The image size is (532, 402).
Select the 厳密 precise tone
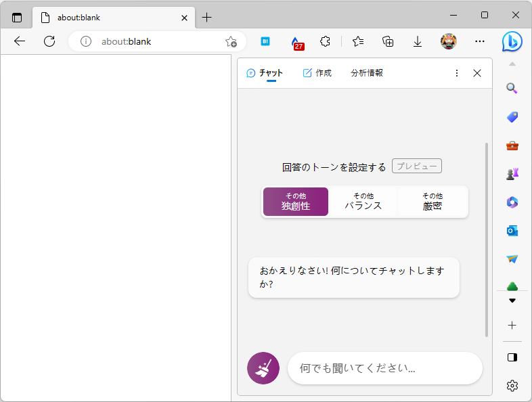point(433,202)
